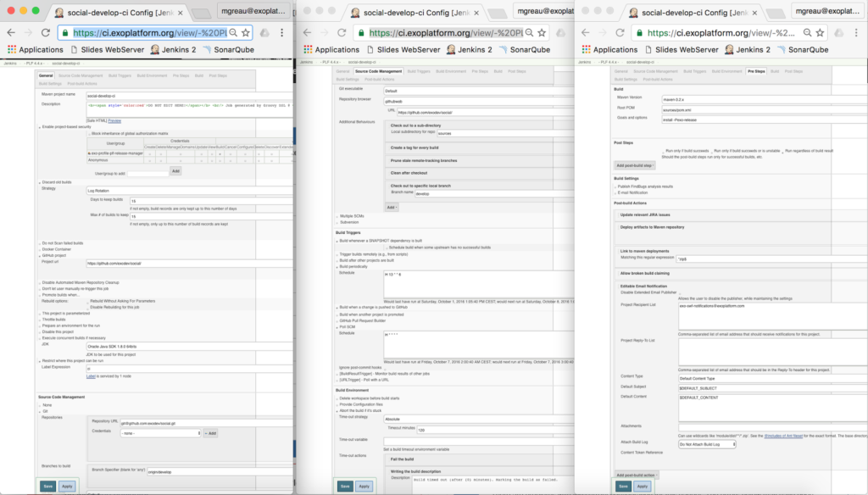Click the Save button in the left window

point(49,487)
